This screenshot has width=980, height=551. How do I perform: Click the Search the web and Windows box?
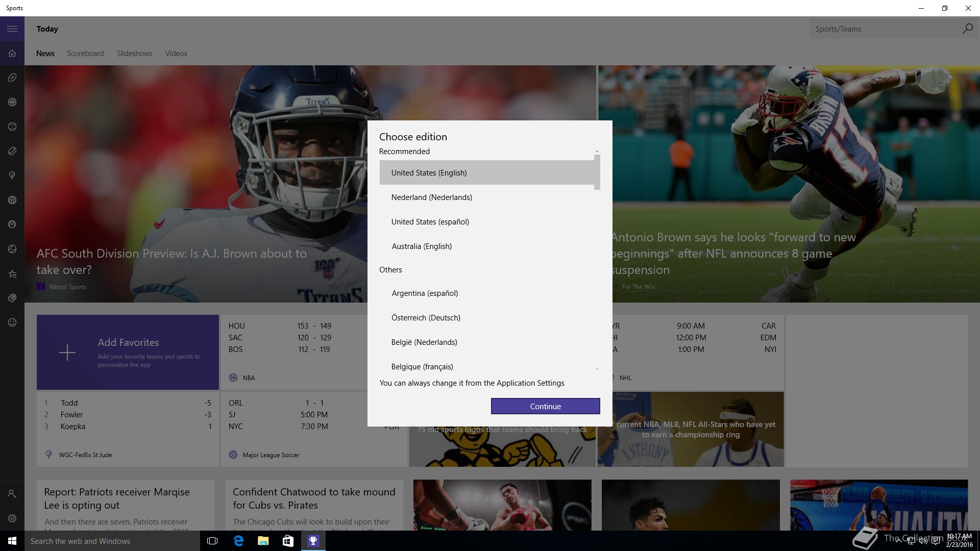pyautogui.click(x=112, y=541)
